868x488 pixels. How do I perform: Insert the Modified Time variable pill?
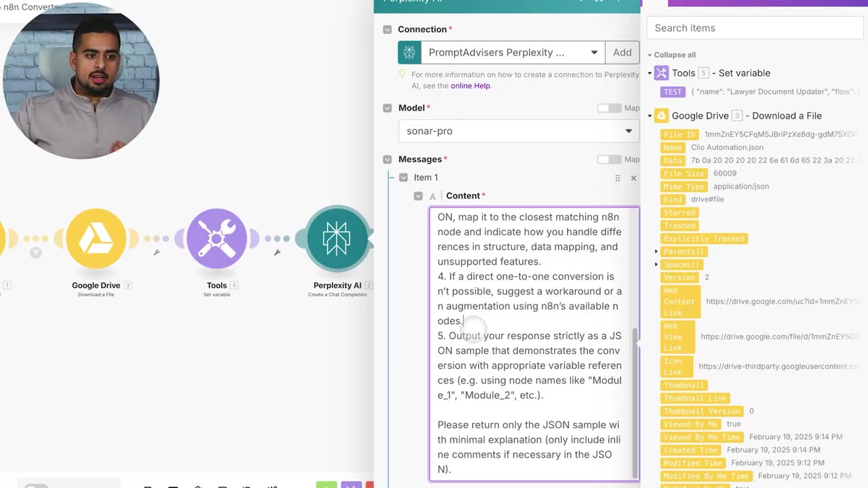tap(693, 463)
